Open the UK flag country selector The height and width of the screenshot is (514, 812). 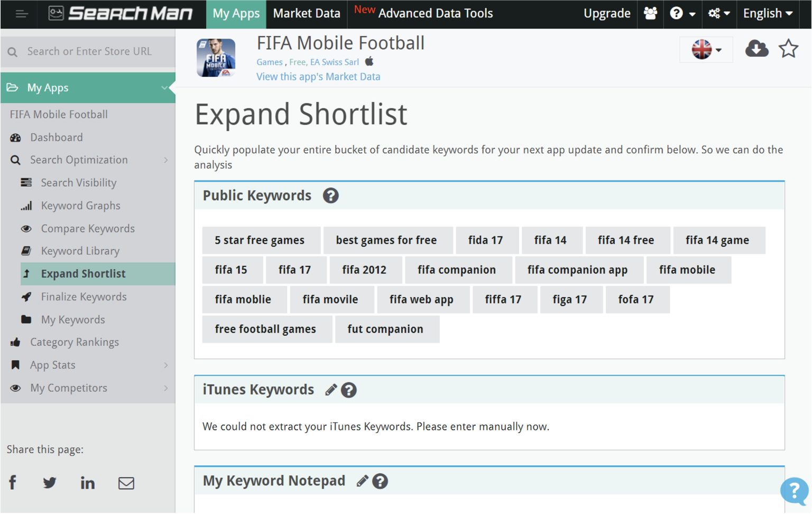click(x=706, y=50)
